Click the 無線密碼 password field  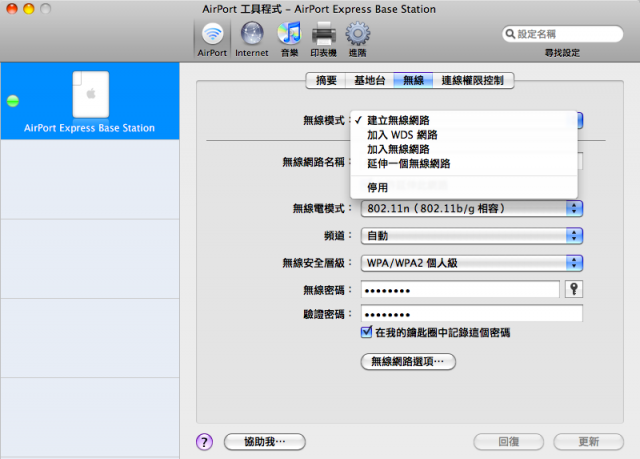tap(460, 290)
